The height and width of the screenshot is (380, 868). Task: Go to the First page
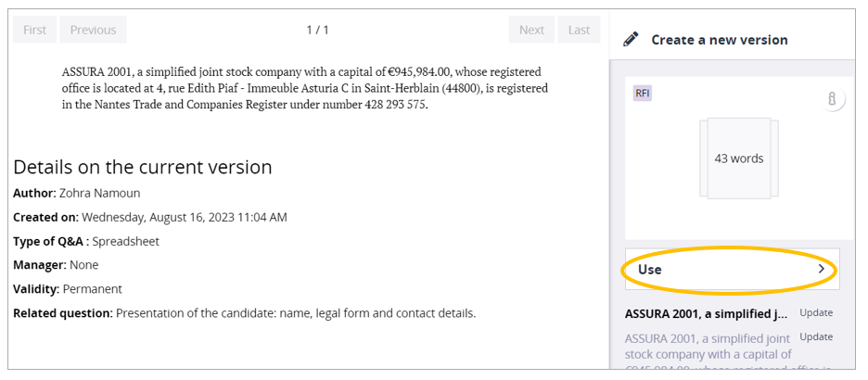click(34, 30)
